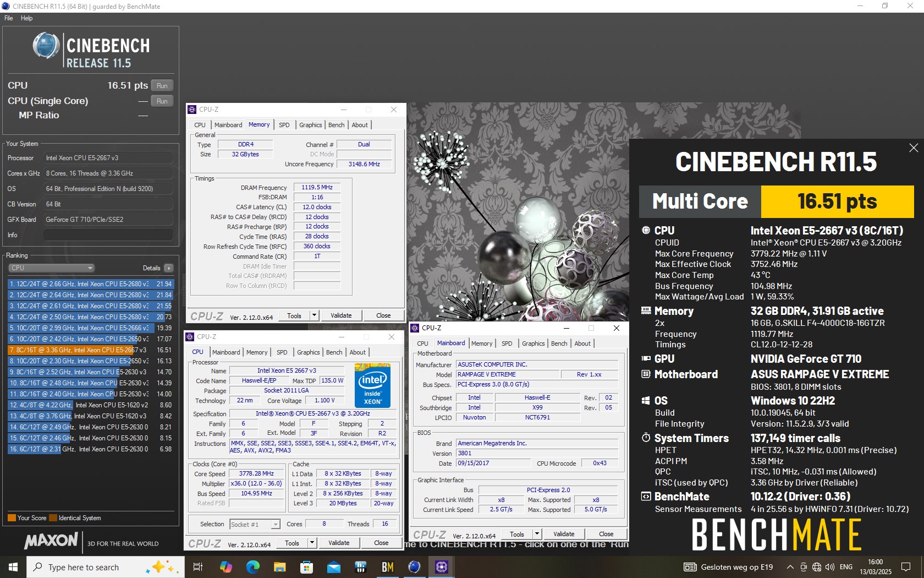Open the CPU ranking type dropdown
The image size is (924, 578).
51,268
